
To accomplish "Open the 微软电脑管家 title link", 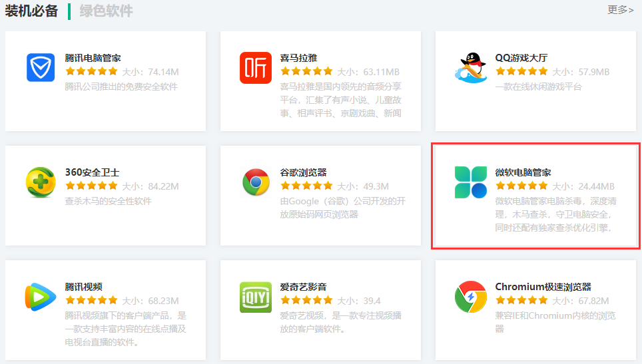I will pos(523,172).
